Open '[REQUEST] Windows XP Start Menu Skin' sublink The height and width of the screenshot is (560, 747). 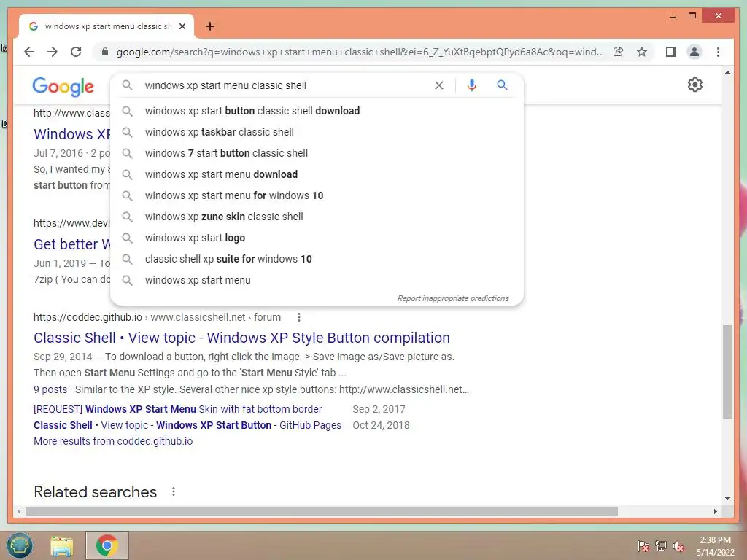coord(178,409)
